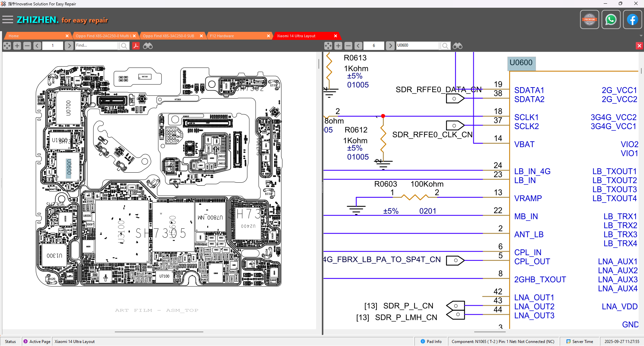The width and height of the screenshot is (644, 346).
Task: Click the left pane horizontal scrollbar
Action: [159, 332]
